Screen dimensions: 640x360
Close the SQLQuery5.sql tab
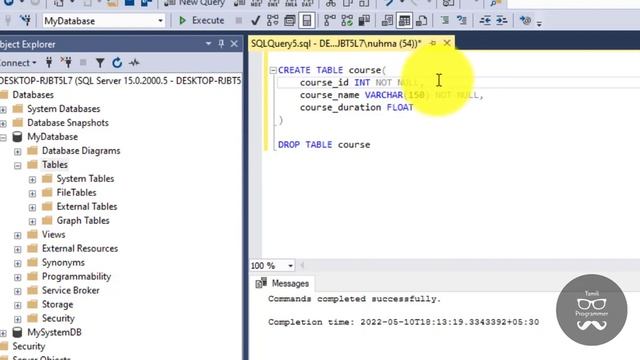(x=447, y=43)
